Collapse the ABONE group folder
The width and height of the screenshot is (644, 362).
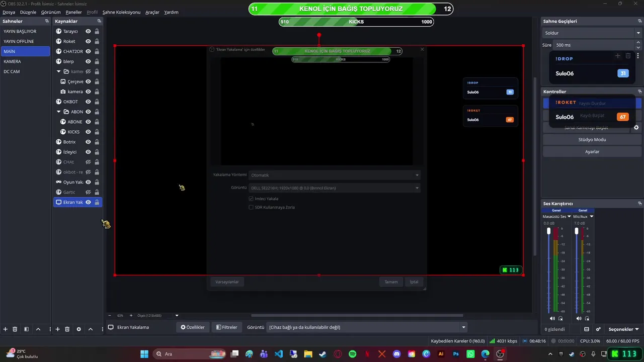click(x=58, y=112)
